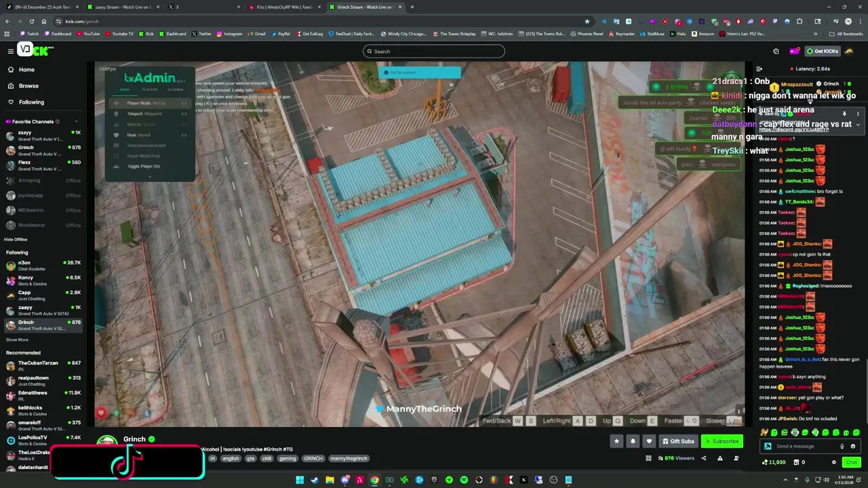Click Hide Offline in sidebar
The width and height of the screenshot is (868, 488).
16,239
